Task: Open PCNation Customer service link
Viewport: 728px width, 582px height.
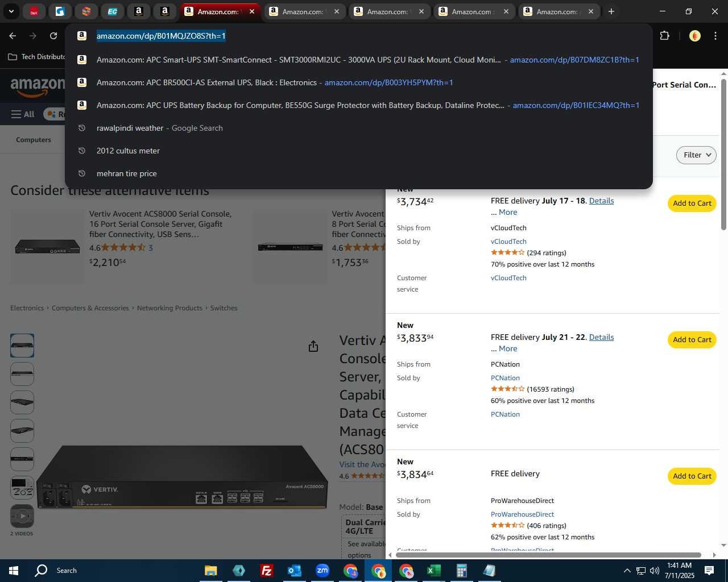Action: coord(505,414)
